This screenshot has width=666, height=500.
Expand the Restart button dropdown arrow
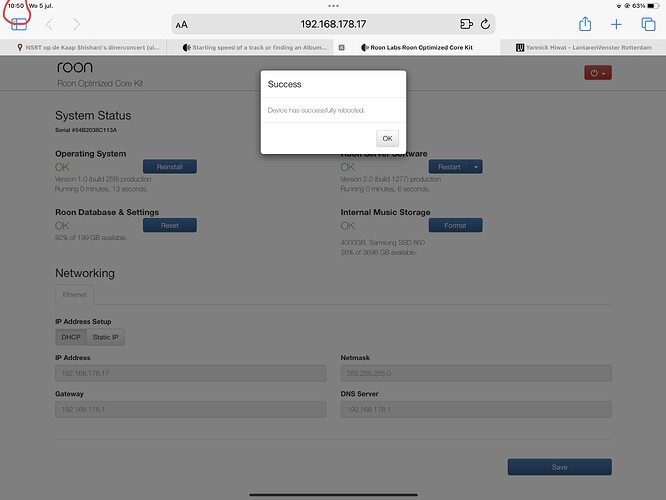(x=476, y=167)
